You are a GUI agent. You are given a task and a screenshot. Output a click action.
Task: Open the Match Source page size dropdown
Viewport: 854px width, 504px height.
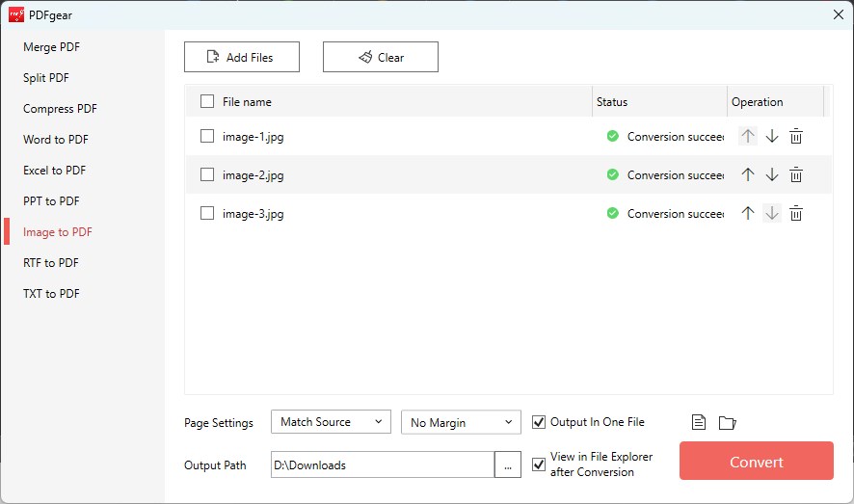pyautogui.click(x=331, y=422)
